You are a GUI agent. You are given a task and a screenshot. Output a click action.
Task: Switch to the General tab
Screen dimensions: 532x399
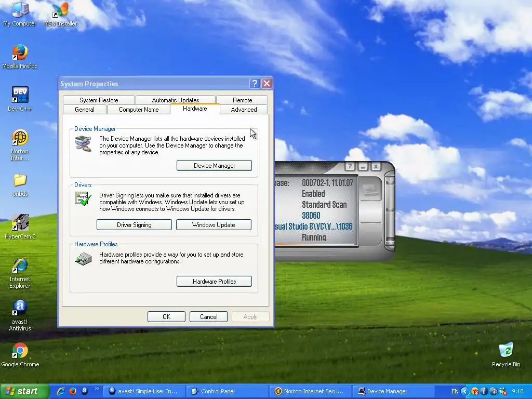pos(85,109)
